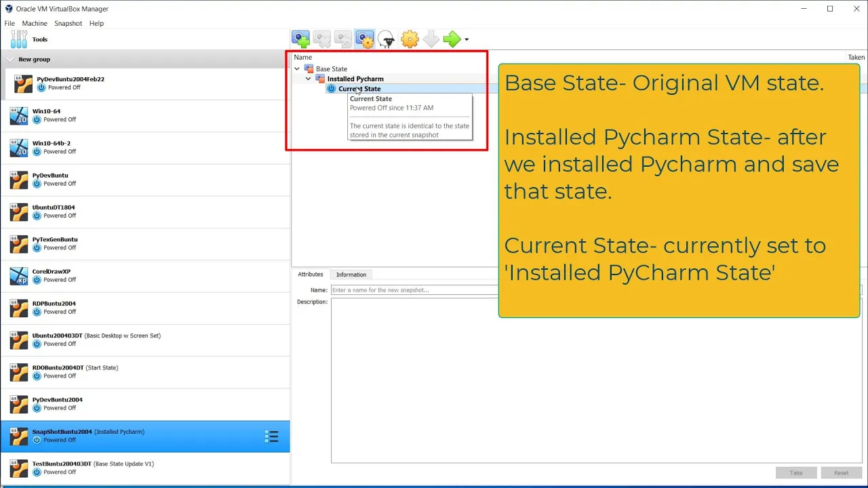Open the Snapshot menu
Image resolution: width=868 pixels, height=488 pixels.
(68, 23)
